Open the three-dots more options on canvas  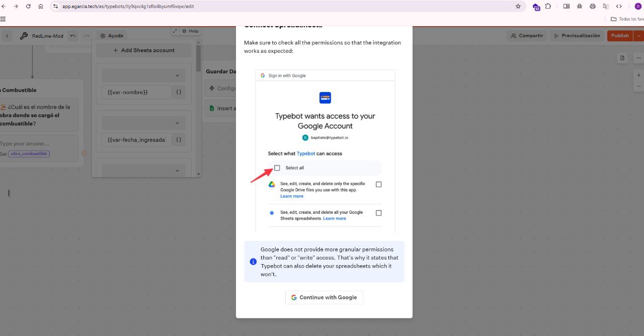tap(639, 58)
